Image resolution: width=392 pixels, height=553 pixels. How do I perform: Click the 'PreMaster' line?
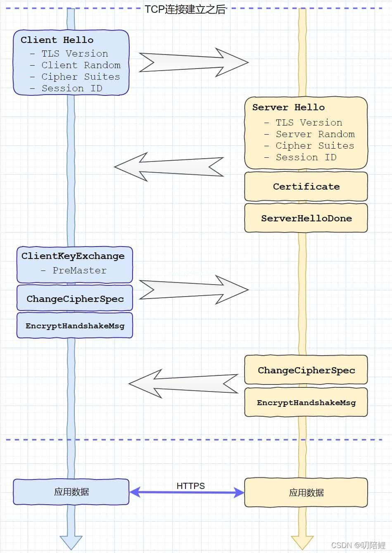(79, 271)
